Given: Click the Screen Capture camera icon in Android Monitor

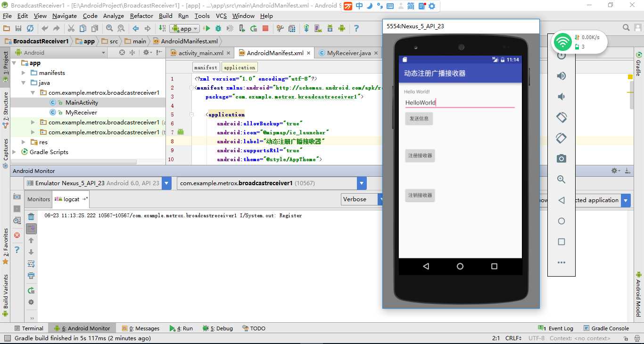Looking at the screenshot, I should point(17,197).
